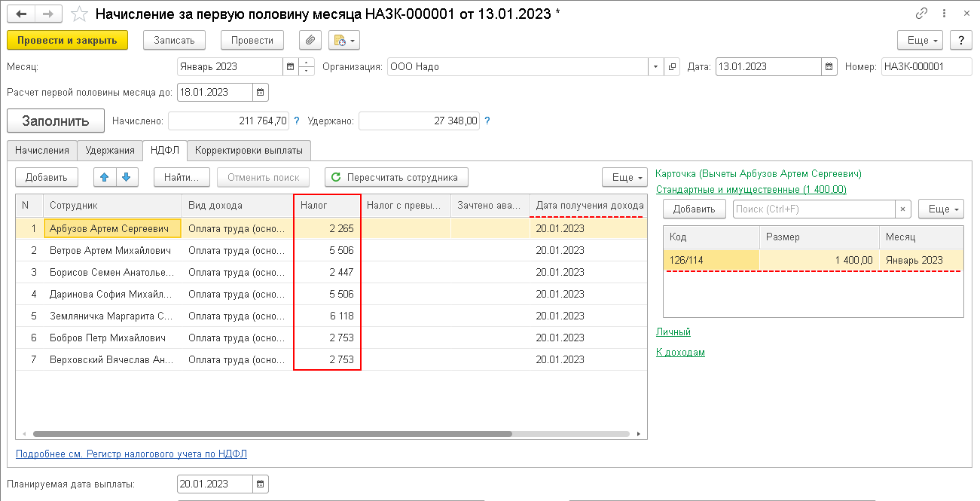
Task: Click the Организация input field
Action: coord(518,66)
